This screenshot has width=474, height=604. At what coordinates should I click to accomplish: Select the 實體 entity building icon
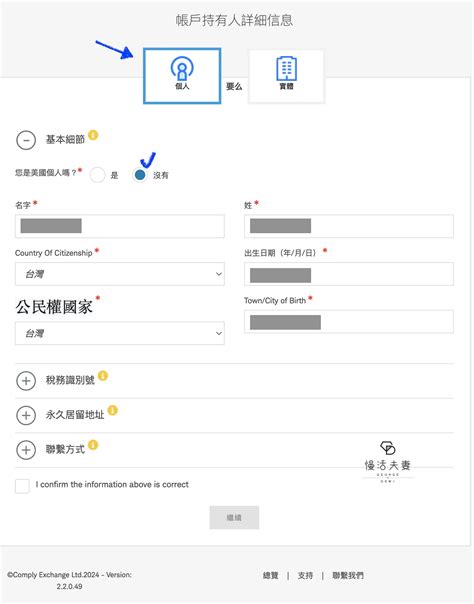coord(286,76)
